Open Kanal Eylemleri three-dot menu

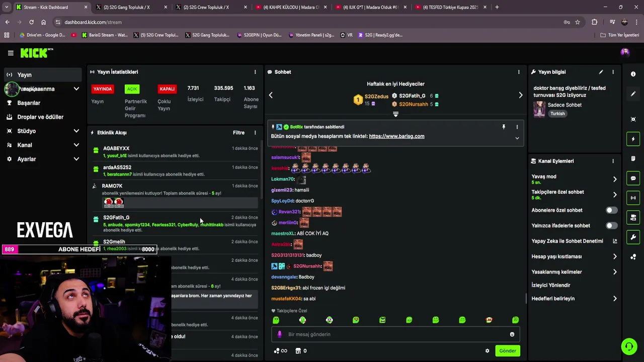[613, 161]
